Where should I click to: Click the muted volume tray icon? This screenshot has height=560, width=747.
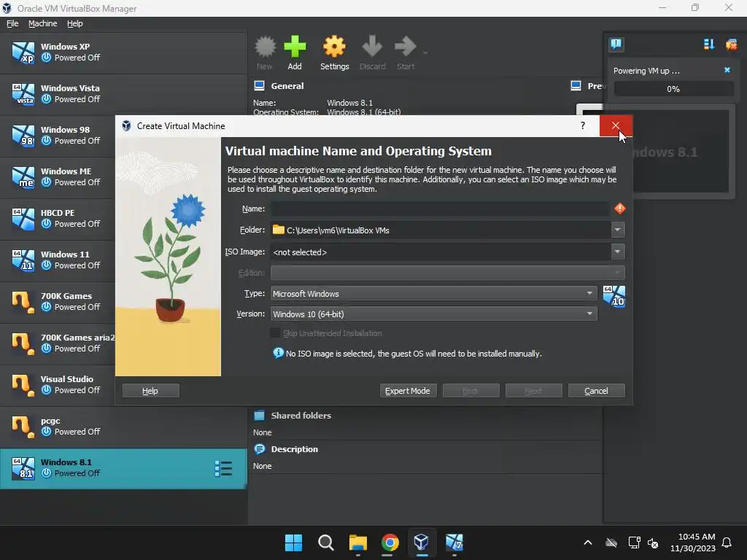click(653, 542)
